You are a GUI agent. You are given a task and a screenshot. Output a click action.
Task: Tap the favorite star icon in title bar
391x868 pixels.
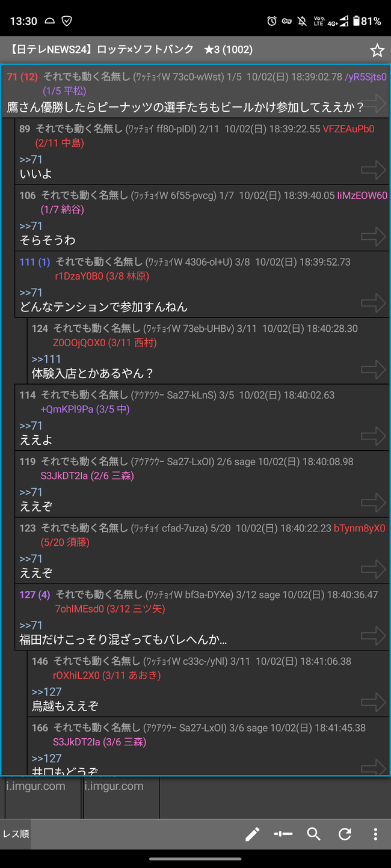pos(377,50)
